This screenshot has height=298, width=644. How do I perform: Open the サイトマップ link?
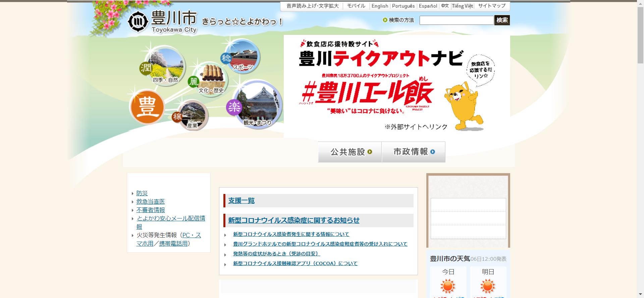(x=491, y=6)
